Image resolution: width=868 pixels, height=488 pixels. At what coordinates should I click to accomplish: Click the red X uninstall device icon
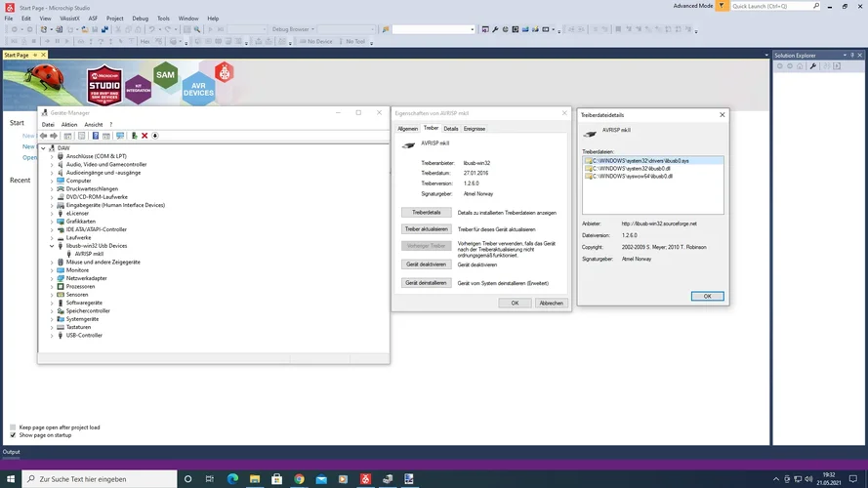pos(145,136)
